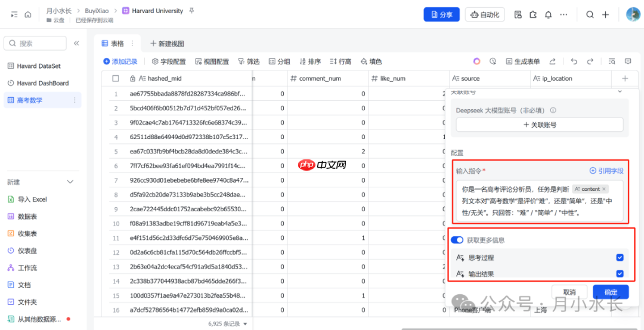This screenshot has height=330, width=644.
Task: Click the 分享 share button
Action: click(x=441, y=15)
